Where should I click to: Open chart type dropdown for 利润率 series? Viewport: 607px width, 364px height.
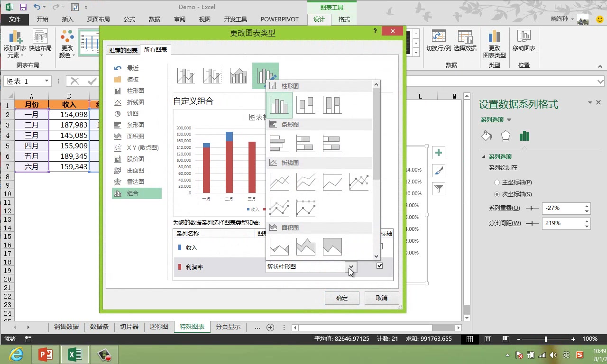[351, 267]
